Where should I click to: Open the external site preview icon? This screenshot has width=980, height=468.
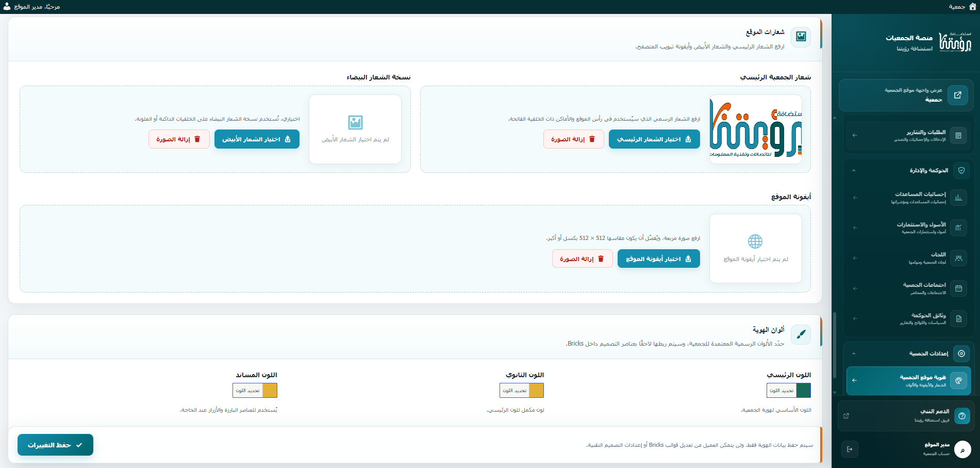[x=957, y=95]
